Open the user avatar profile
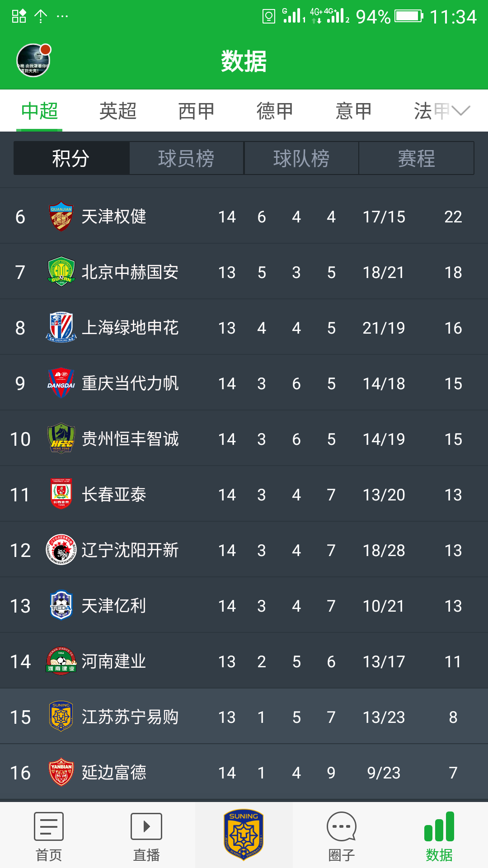 pyautogui.click(x=33, y=61)
